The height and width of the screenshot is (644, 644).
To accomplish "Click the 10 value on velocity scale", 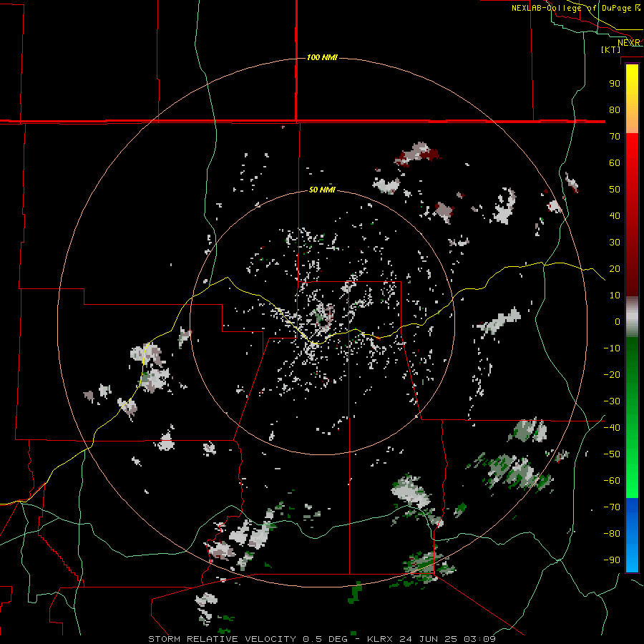I will click(615, 296).
